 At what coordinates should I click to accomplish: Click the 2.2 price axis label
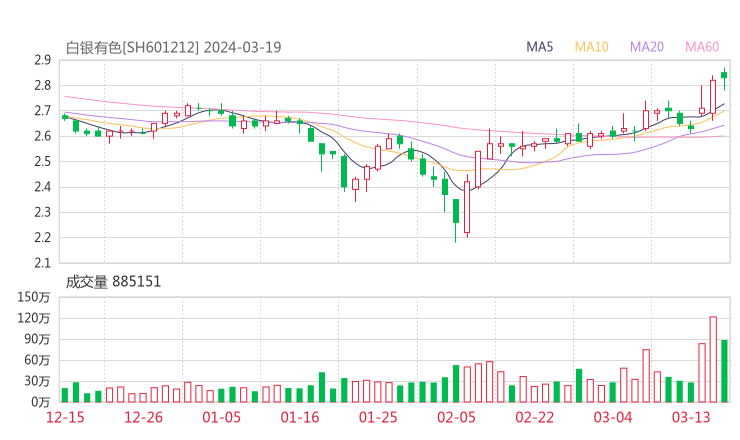[42, 237]
